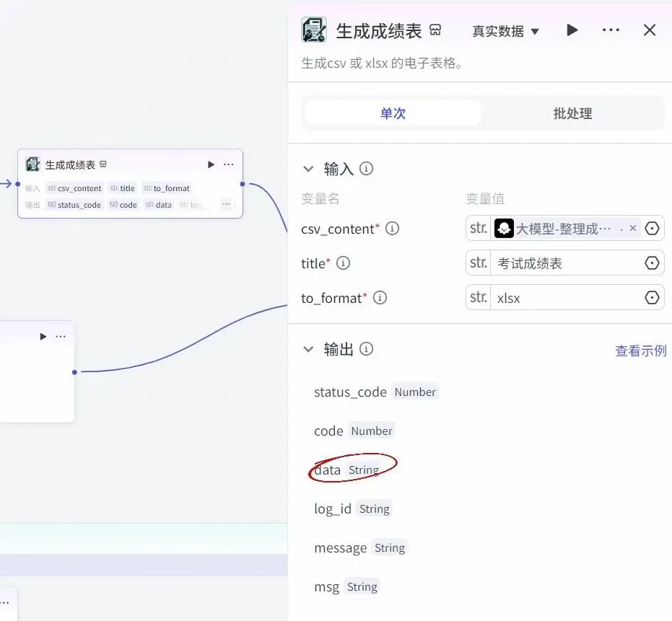Screen dimensions: 672x621
Task: Open more options on 生成成绩表 canvas node
Action: pos(228,164)
